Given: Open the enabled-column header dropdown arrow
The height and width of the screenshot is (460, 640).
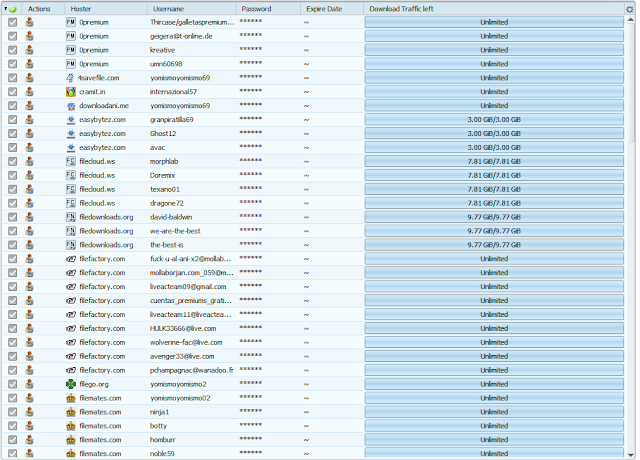Looking at the screenshot, I should pos(5,9).
